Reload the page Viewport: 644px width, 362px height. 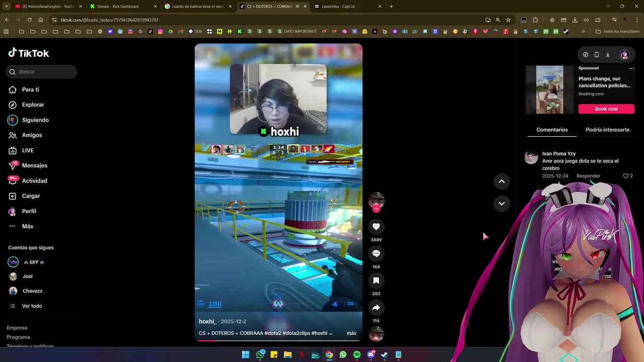(29, 20)
